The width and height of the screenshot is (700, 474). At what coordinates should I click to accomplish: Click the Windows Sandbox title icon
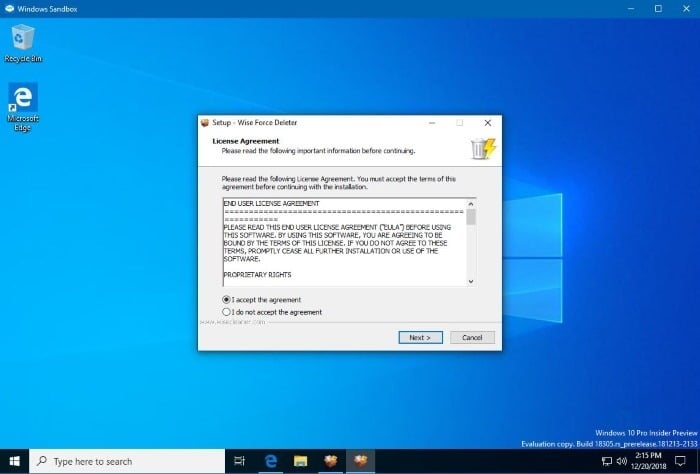9,8
